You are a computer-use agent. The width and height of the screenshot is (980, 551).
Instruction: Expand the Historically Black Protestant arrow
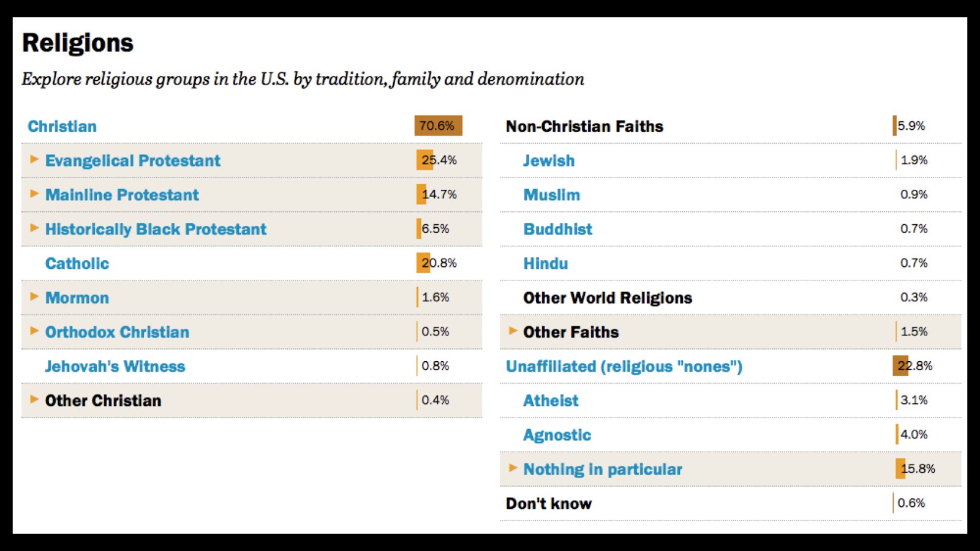pos(34,228)
